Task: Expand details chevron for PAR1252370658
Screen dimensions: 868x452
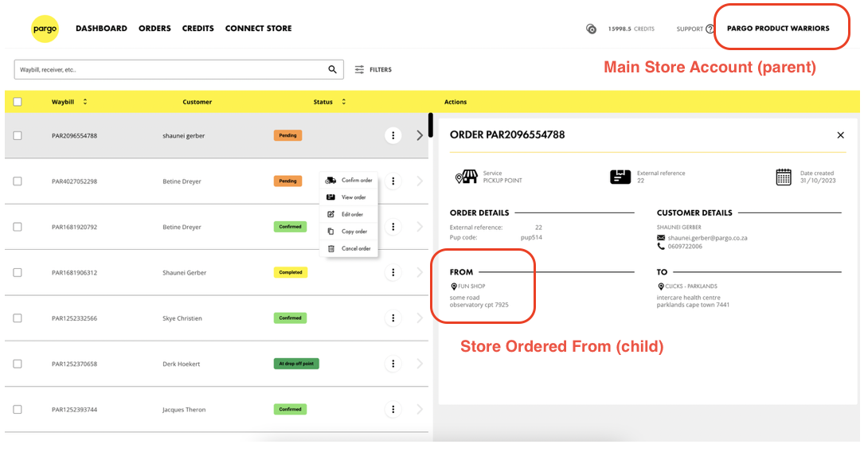Action: click(420, 364)
